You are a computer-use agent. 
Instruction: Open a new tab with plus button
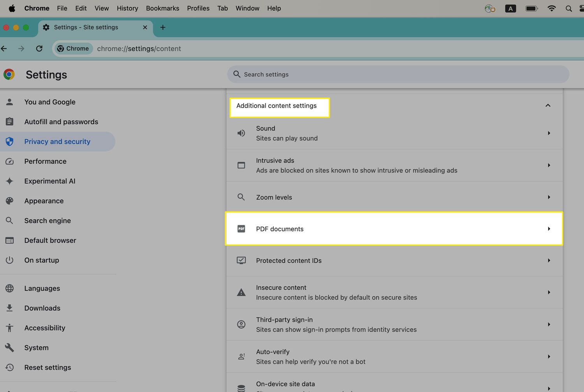coord(163,27)
